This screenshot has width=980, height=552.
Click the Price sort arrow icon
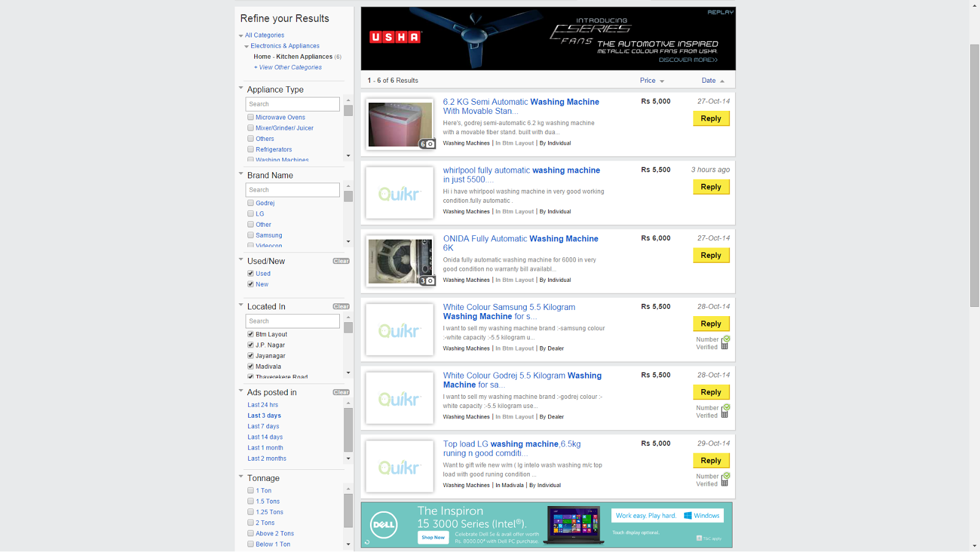click(x=662, y=81)
